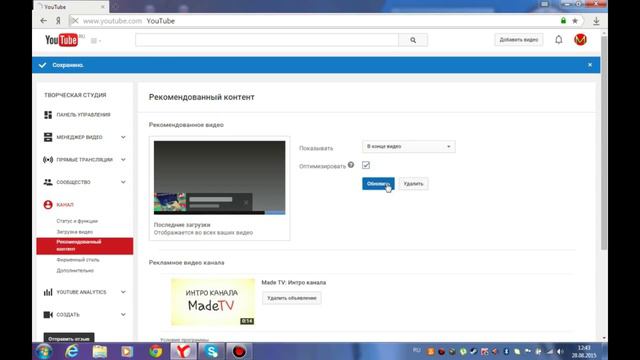Click the Канал section icon
The width and height of the screenshot is (640, 360).
(x=48, y=204)
